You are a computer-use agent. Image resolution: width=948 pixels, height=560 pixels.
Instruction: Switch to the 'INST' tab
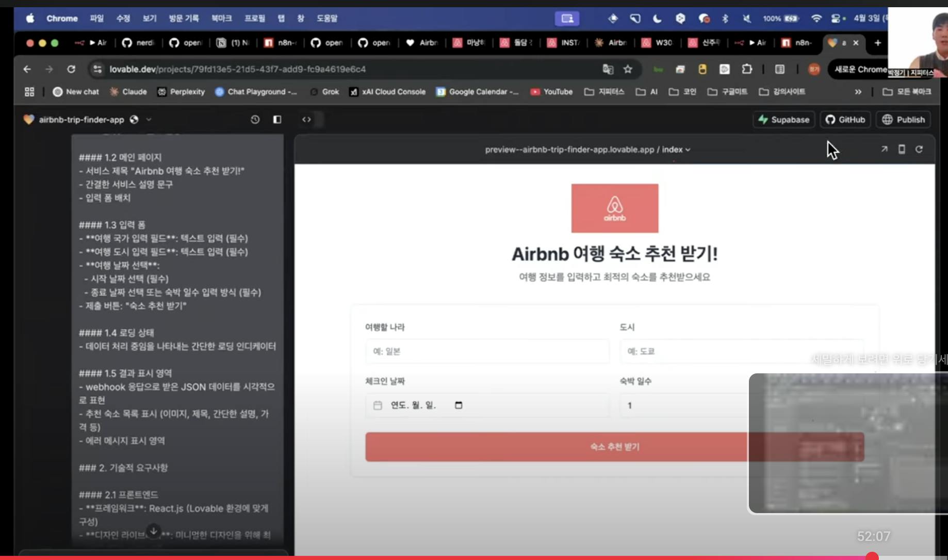click(x=563, y=43)
